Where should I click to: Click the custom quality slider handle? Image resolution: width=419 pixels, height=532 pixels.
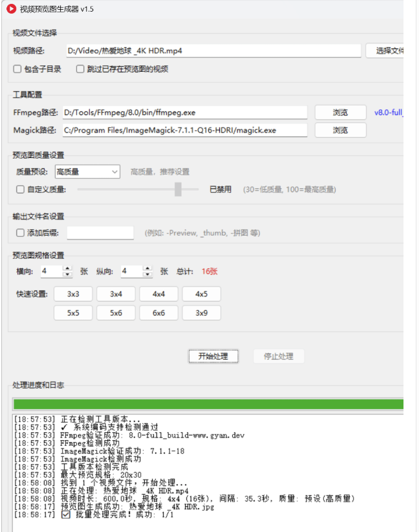tap(178, 190)
